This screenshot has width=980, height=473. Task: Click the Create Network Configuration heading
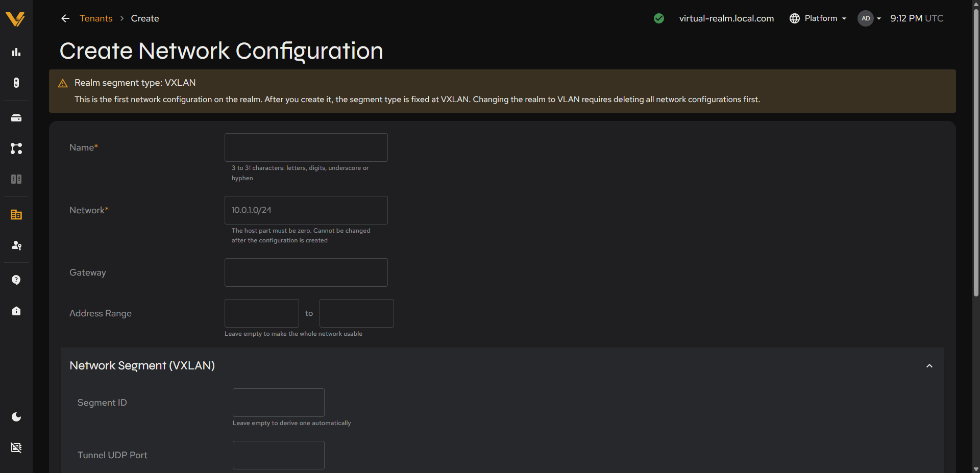[x=221, y=51]
